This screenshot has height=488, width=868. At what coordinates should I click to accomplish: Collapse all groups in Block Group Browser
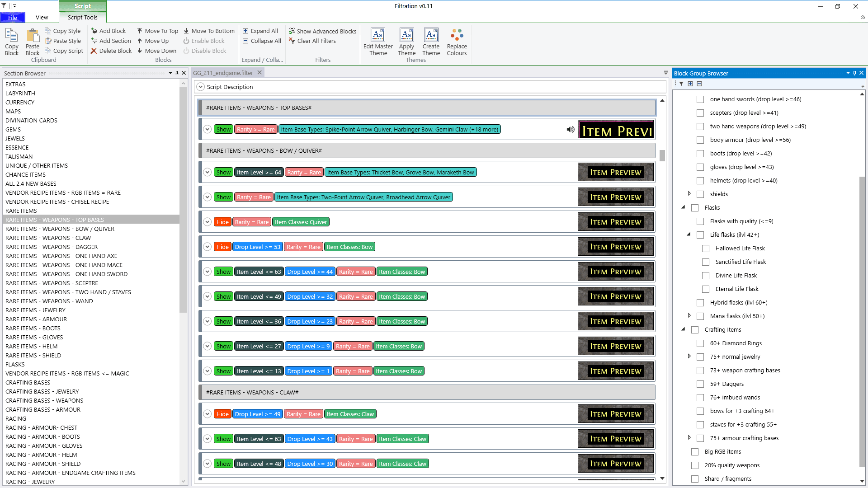click(699, 84)
